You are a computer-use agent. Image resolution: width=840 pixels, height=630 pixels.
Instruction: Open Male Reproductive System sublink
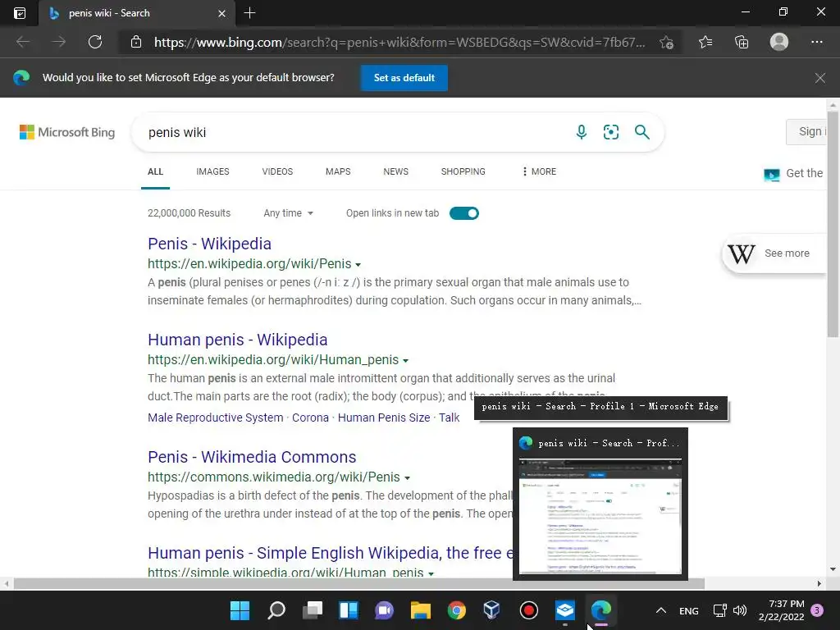tap(216, 418)
